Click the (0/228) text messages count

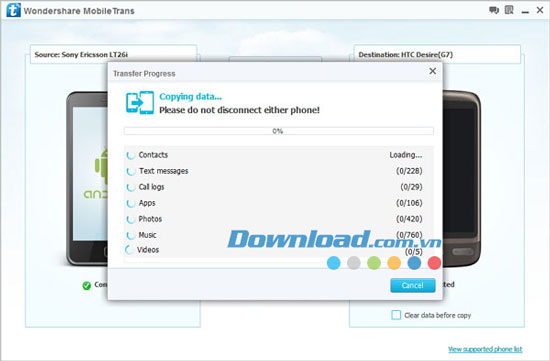[x=409, y=171]
